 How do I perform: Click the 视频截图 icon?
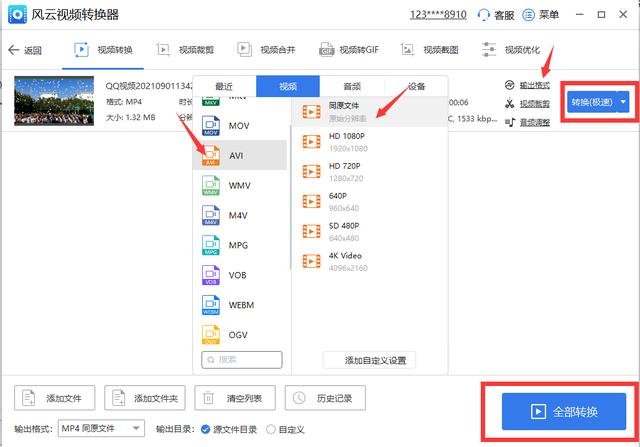click(407, 50)
